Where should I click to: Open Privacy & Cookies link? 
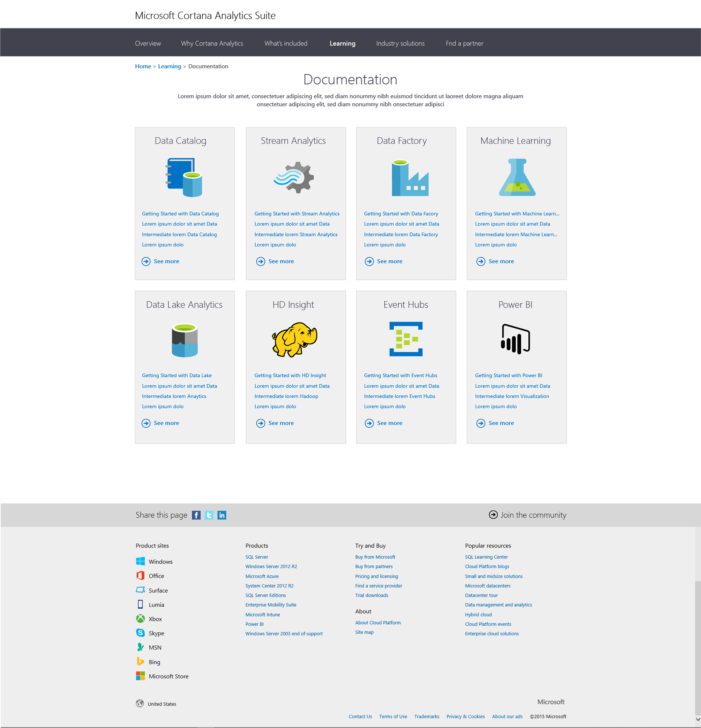coord(466,716)
